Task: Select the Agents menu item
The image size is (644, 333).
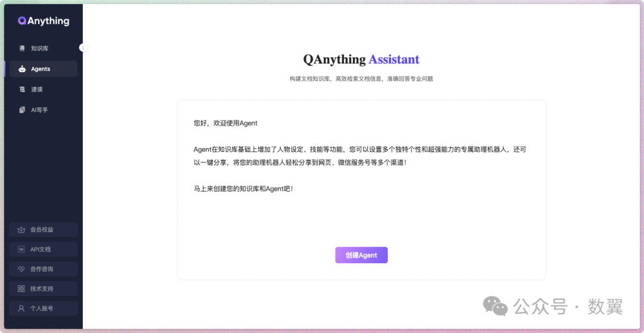Action: (x=44, y=69)
